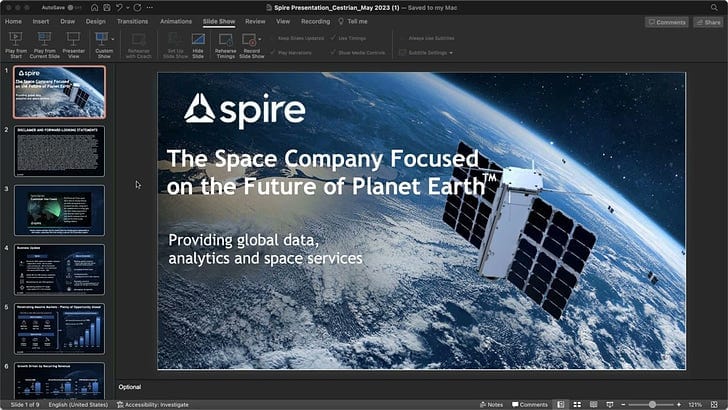This screenshot has height=410, width=728.
Task: Switch to Reading view icon
Action: (593, 404)
